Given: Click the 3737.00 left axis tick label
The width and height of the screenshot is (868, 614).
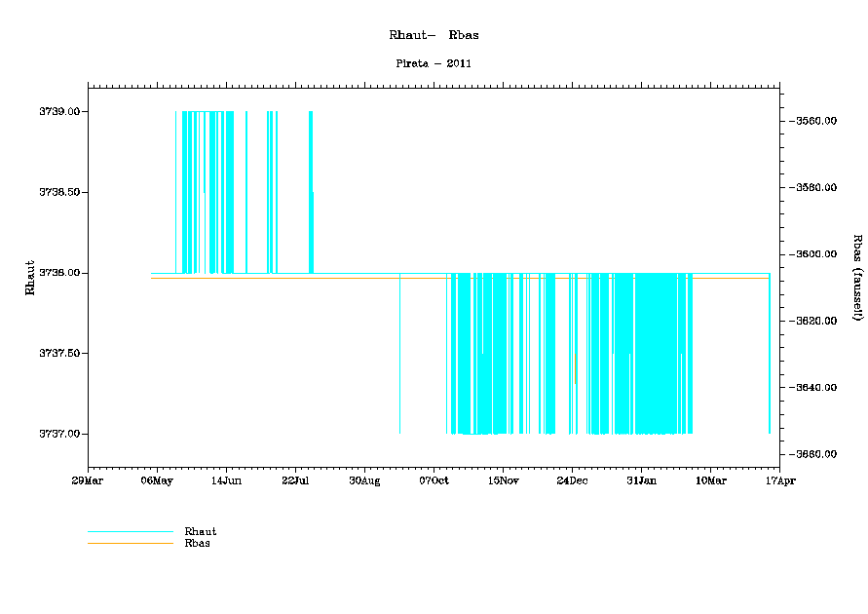Looking at the screenshot, I should 60,434.
